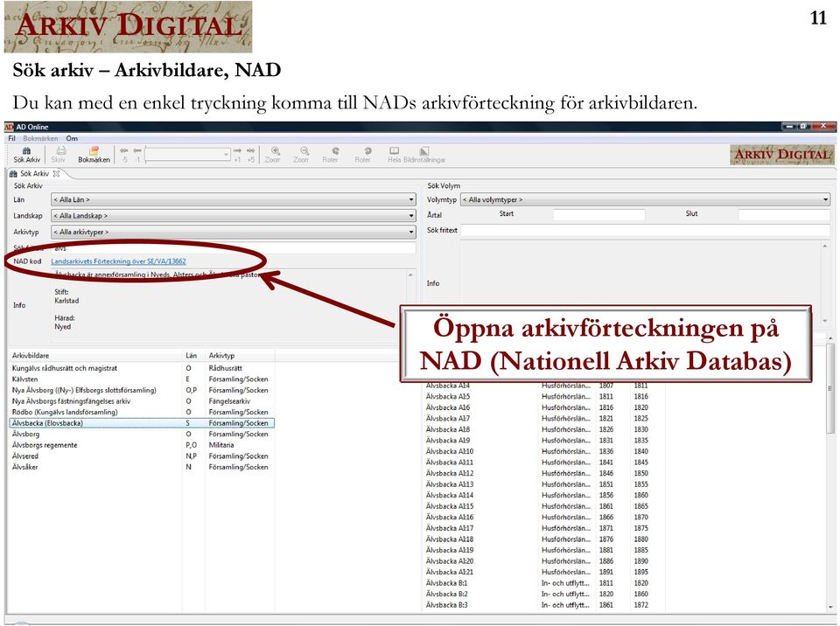Open Landsarkivets Förteckning över SE/VA/13662 link

[x=118, y=261]
